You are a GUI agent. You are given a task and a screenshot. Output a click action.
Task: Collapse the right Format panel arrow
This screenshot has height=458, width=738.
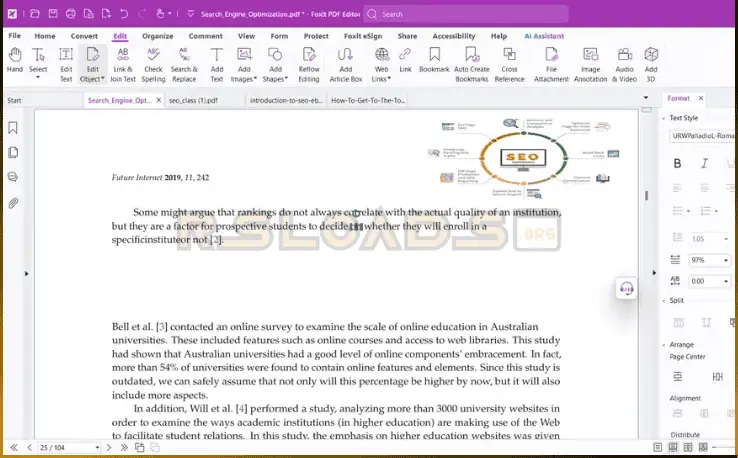point(654,273)
